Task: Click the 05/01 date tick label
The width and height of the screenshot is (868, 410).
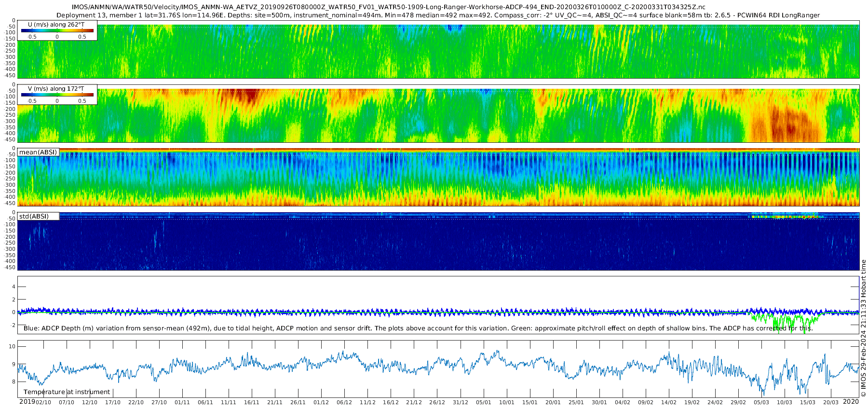Action: pos(484,402)
